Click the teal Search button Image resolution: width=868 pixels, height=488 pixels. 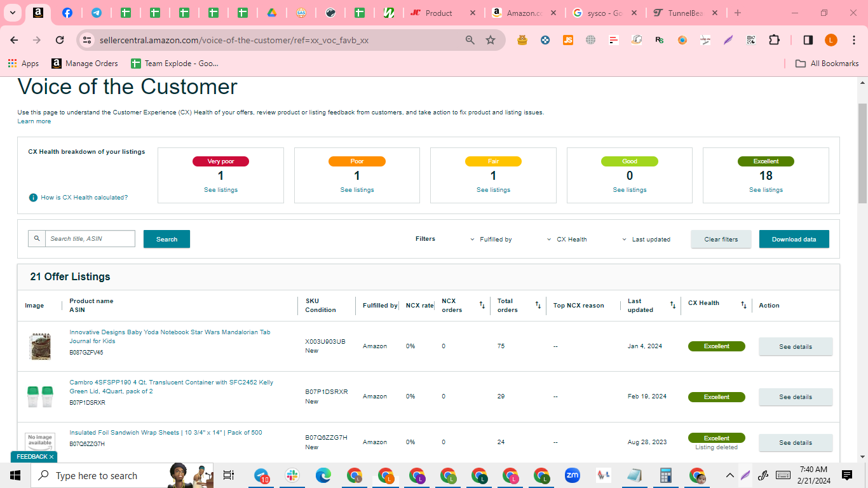click(166, 239)
